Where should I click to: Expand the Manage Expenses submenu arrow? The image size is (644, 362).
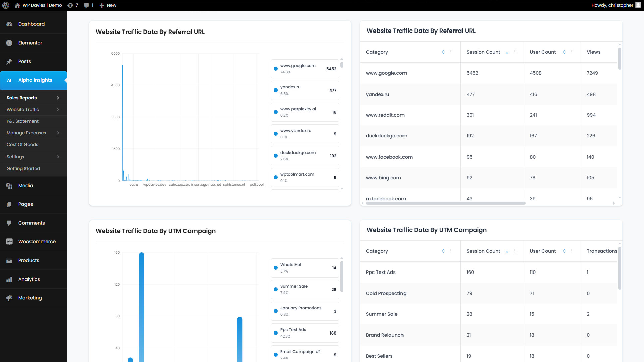click(58, 133)
